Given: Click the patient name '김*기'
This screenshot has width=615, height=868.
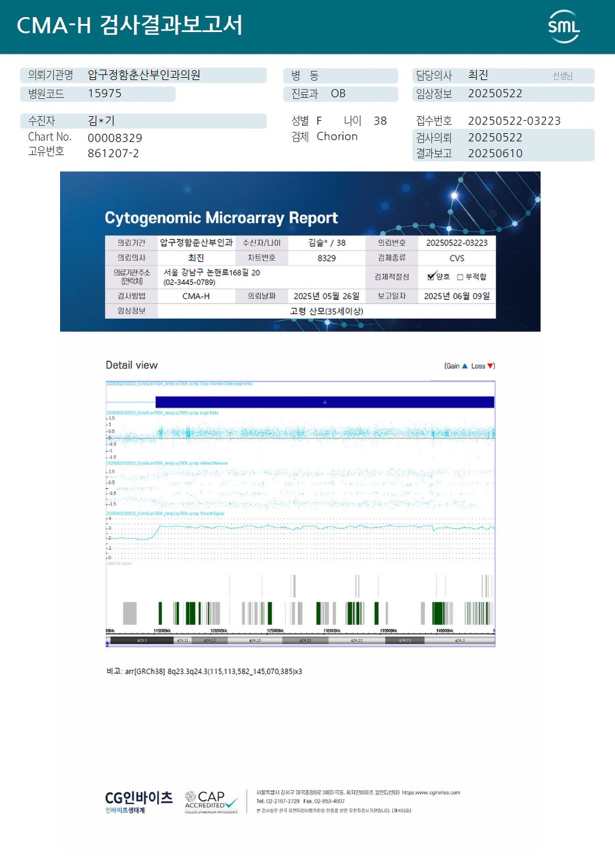Looking at the screenshot, I should coord(101,121).
